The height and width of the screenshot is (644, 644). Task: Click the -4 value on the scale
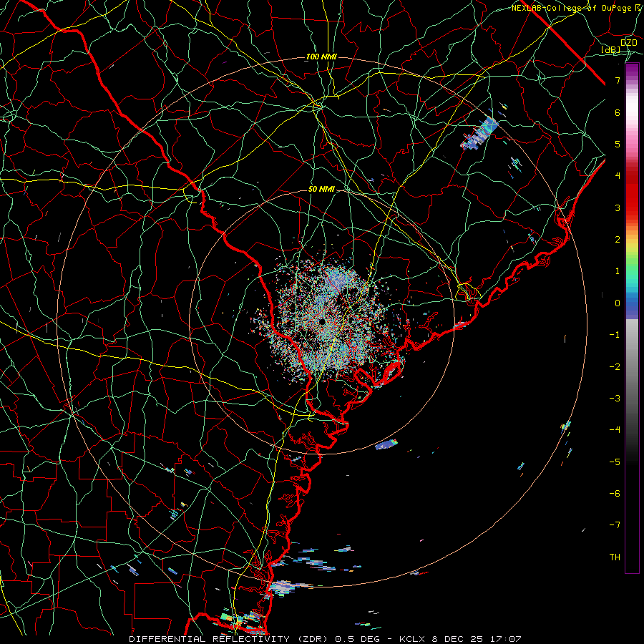[x=615, y=430]
